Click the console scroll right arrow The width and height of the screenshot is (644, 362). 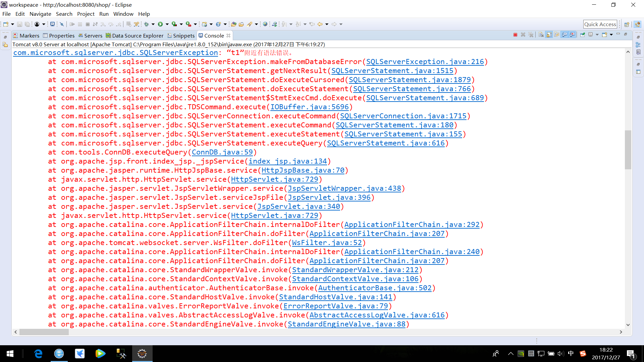[621, 332]
